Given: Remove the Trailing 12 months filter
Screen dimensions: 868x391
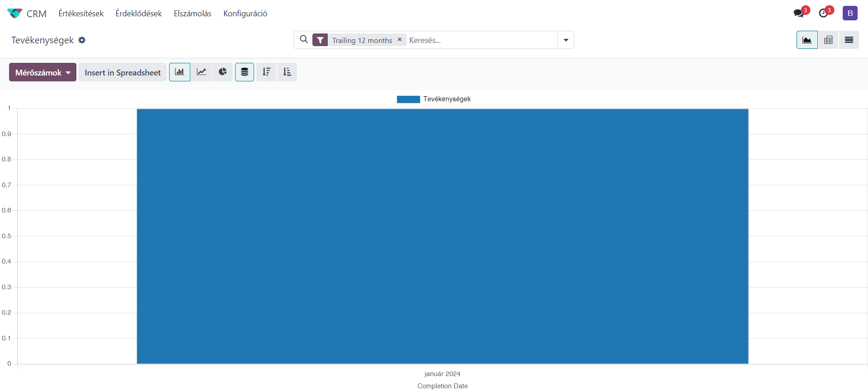Looking at the screenshot, I should click(x=400, y=39).
